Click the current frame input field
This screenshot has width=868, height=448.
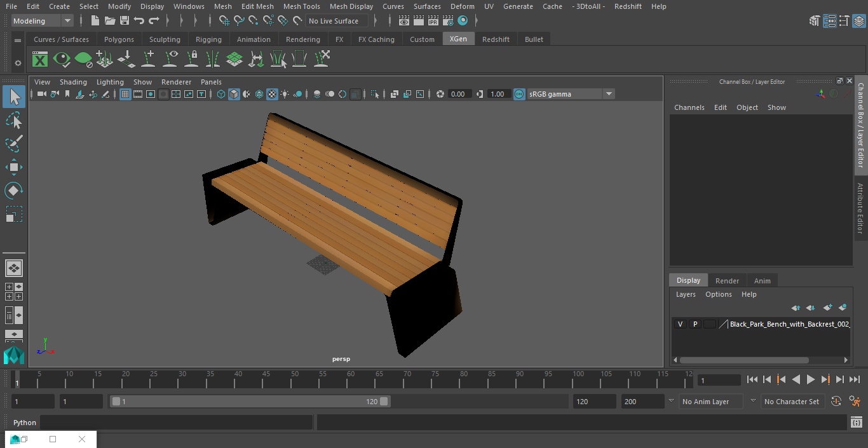tap(718, 380)
